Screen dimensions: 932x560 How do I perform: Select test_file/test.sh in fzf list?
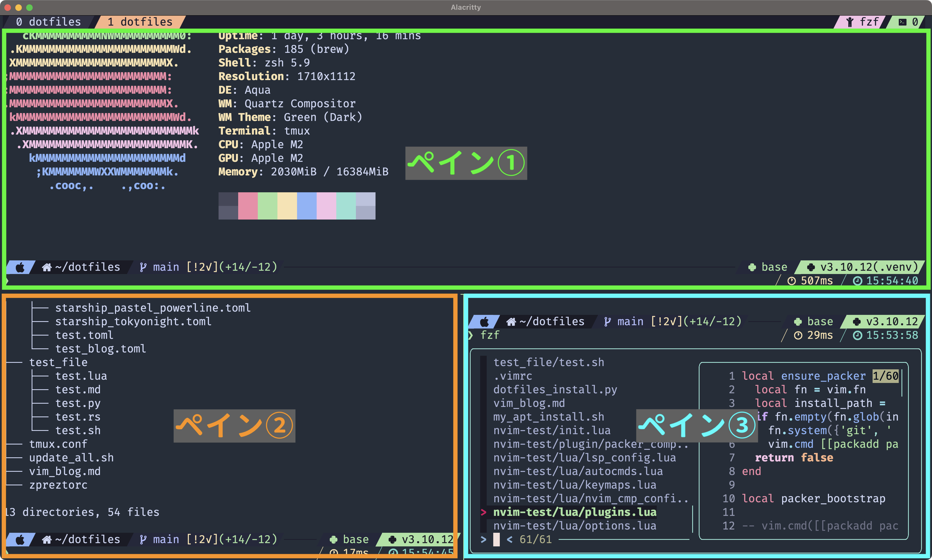click(549, 362)
